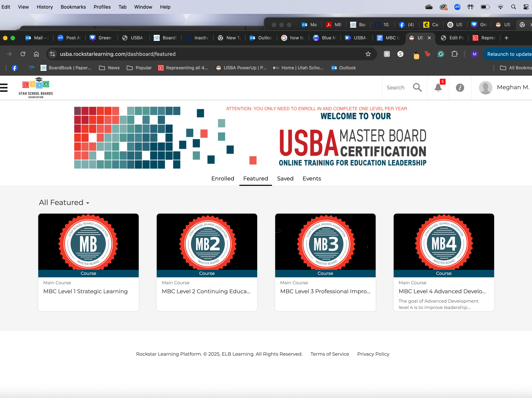The width and height of the screenshot is (532, 398).
Task: Open MBC Level 1 Strategic Learning title
Action: click(x=85, y=291)
